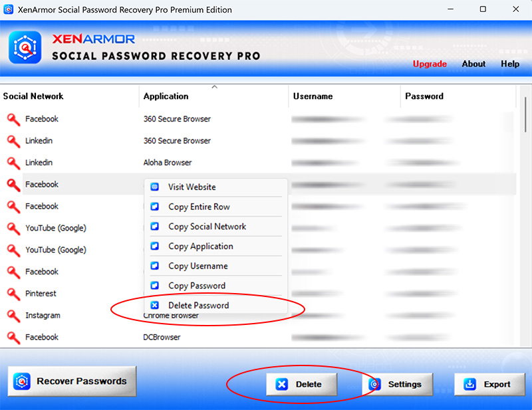Select the "Instagram" row text
This screenshot has width=532, height=410.
(43, 316)
